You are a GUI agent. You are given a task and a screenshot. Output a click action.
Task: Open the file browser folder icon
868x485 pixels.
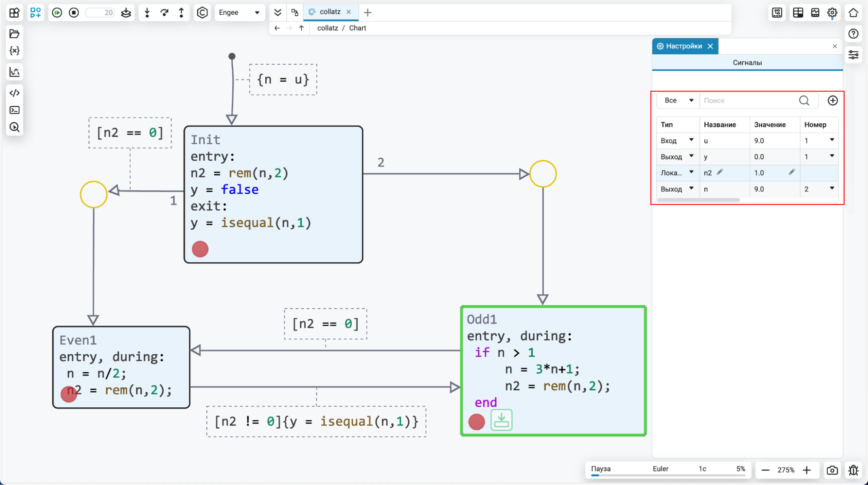coord(14,34)
